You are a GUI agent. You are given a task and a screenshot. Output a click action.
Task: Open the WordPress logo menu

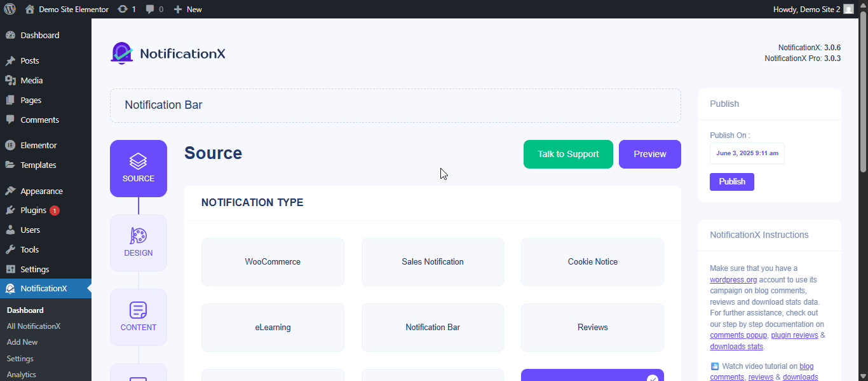point(10,9)
